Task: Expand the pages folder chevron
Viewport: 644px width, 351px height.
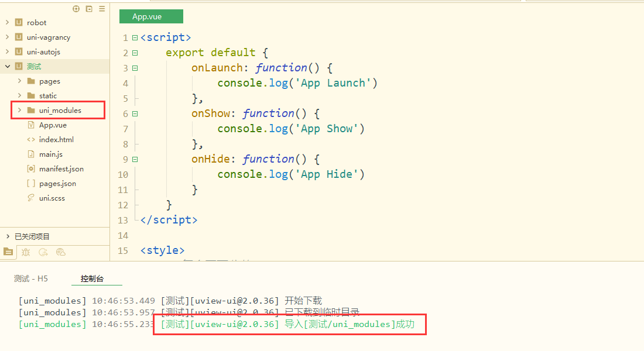Action: 19,81
